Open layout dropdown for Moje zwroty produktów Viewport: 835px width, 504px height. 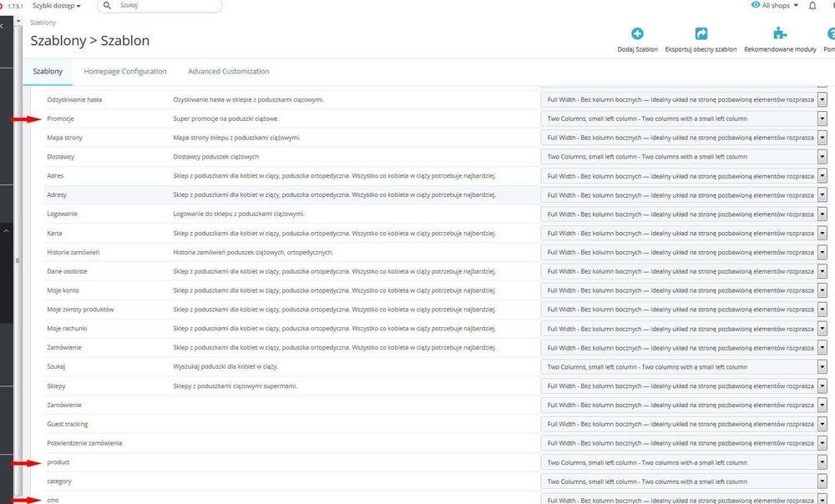click(684, 310)
